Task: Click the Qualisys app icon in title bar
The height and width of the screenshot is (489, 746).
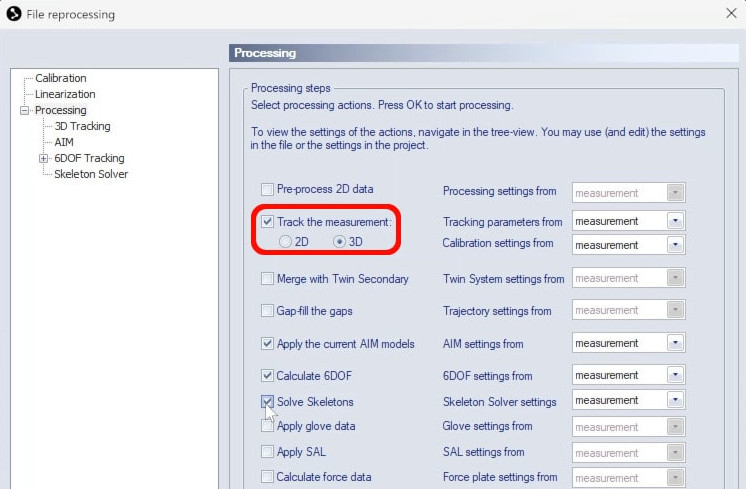Action: click(x=15, y=14)
